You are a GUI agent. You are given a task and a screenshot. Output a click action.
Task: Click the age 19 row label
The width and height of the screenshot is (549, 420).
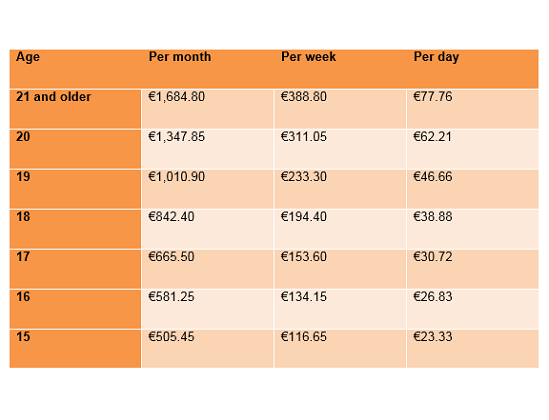click(23, 176)
